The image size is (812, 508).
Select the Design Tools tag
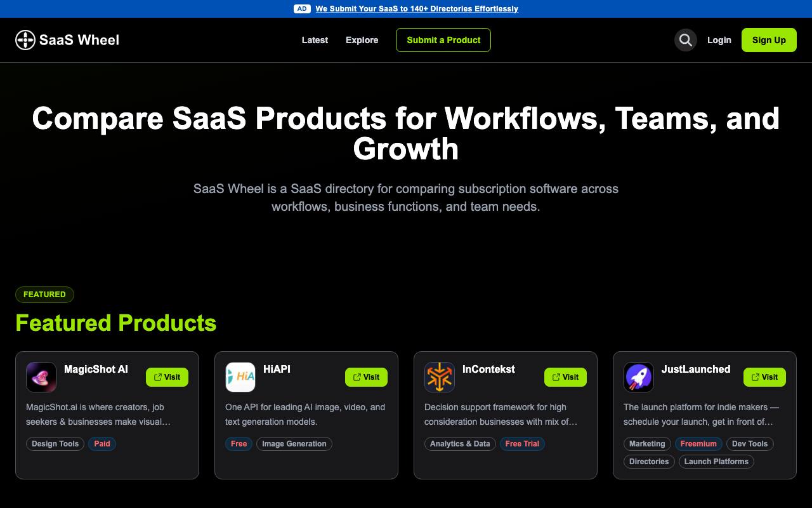click(x=55, y=444)
